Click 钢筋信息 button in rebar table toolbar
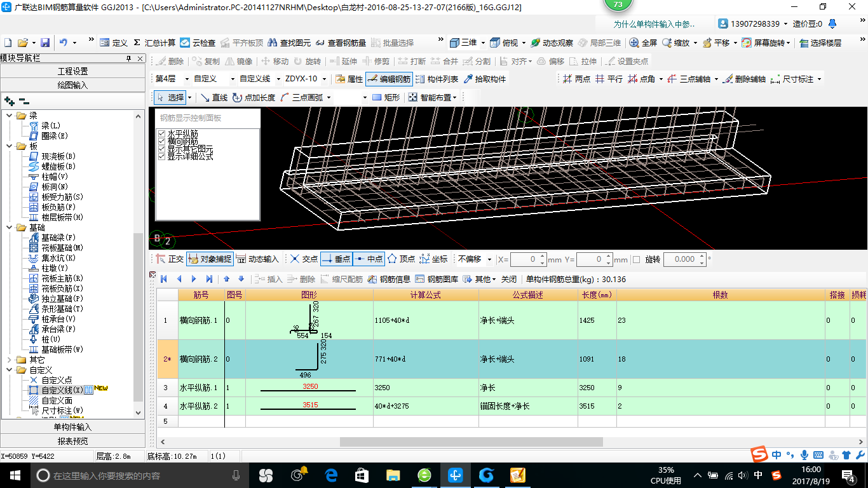Image resolution: width=868 pixels, height=488 pixels. click(389, 279)
